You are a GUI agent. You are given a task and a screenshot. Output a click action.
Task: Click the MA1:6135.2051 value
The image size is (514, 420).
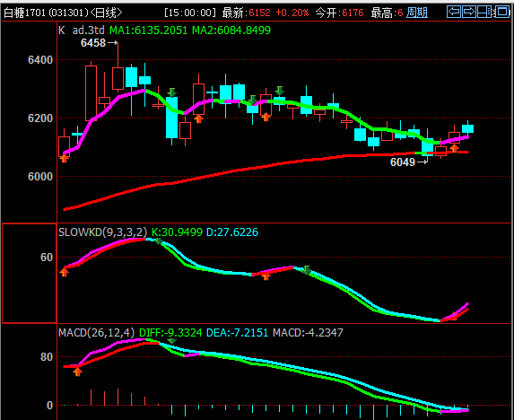coord(149,31)
